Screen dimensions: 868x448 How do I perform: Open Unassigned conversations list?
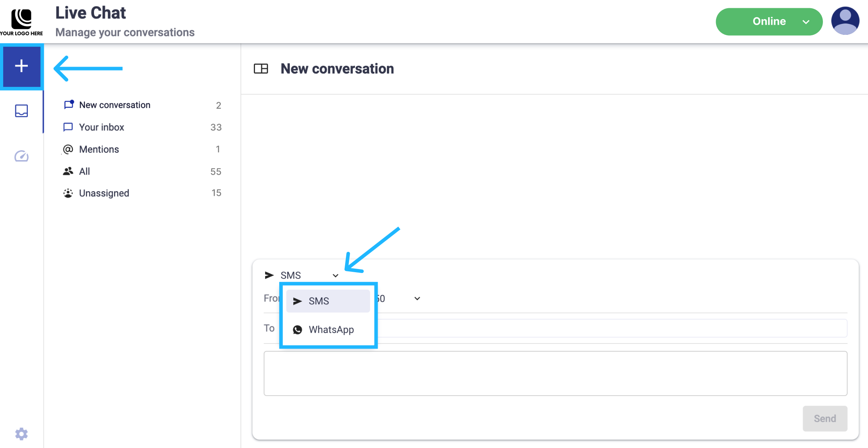104,193
